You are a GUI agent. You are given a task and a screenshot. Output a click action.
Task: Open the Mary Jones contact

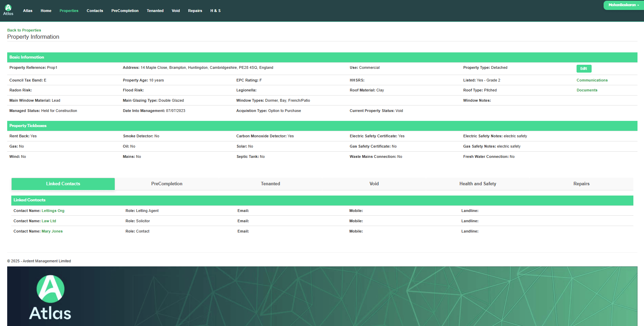coord(52,231)
